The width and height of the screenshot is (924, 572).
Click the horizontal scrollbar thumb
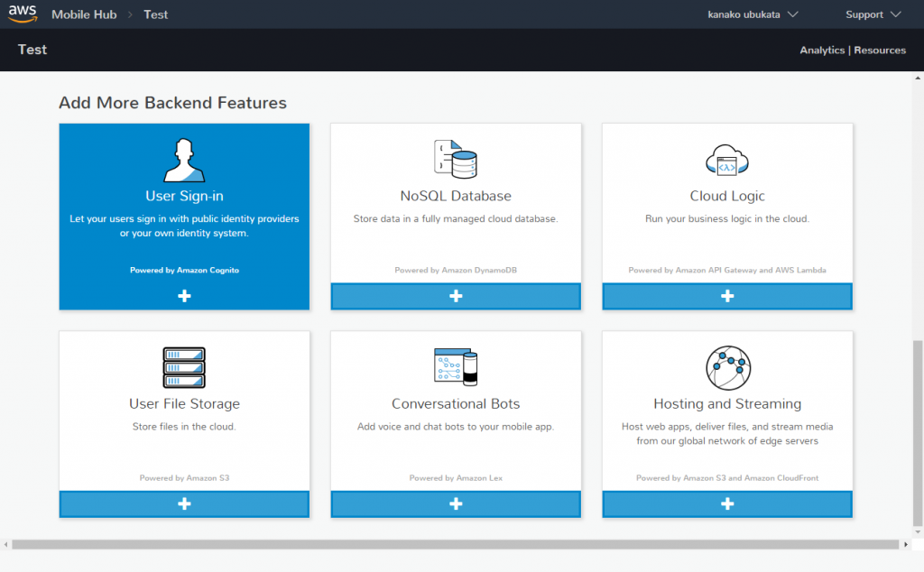click(455, 544)
